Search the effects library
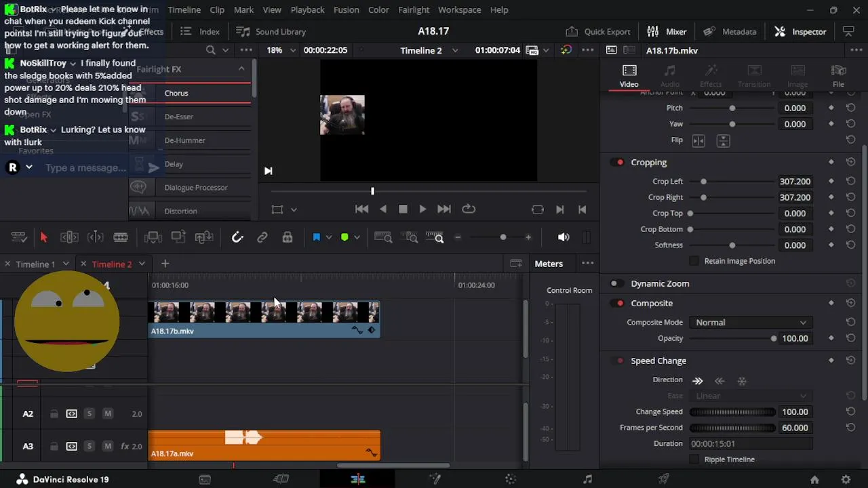 [x=211, y=50]
